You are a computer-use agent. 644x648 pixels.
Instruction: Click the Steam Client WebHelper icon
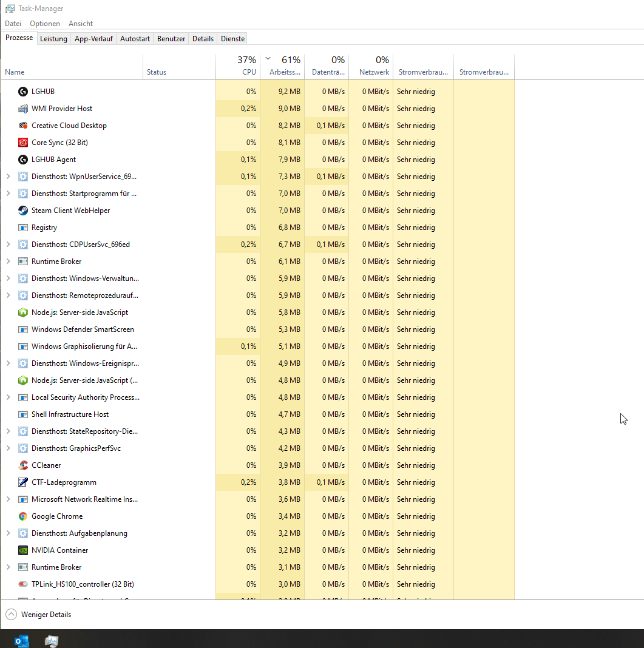tap(23, 211)
